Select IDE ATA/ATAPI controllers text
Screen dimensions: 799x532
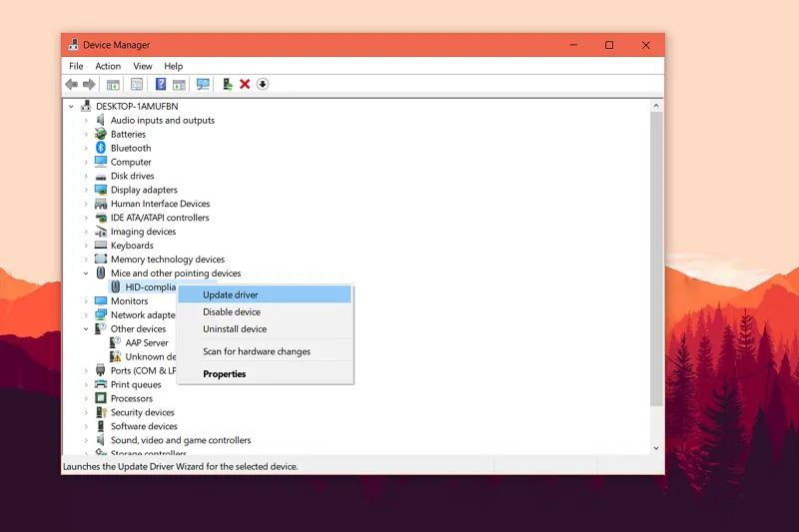(x=160, y=218)
